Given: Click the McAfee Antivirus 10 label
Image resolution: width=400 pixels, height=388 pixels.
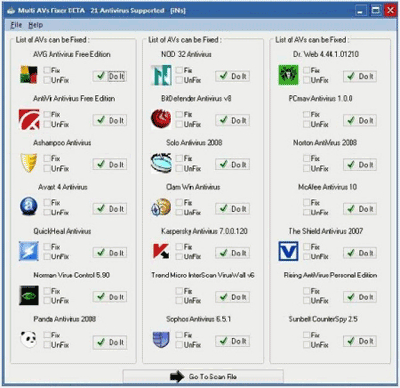Looking at the screenshot, I should [327, 187].
